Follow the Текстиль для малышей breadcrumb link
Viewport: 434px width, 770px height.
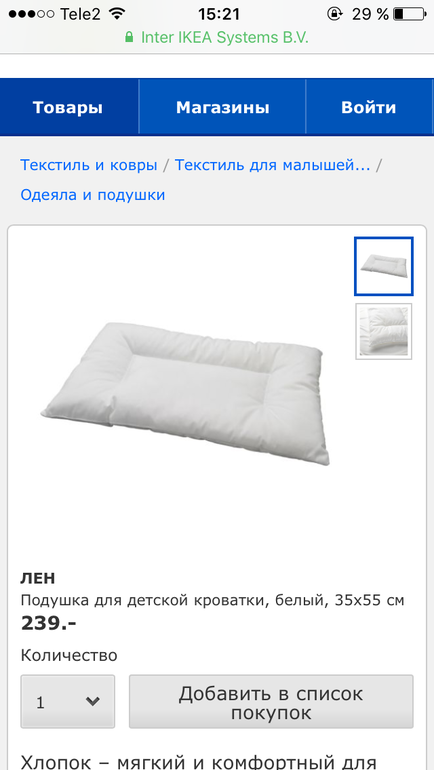272,165
